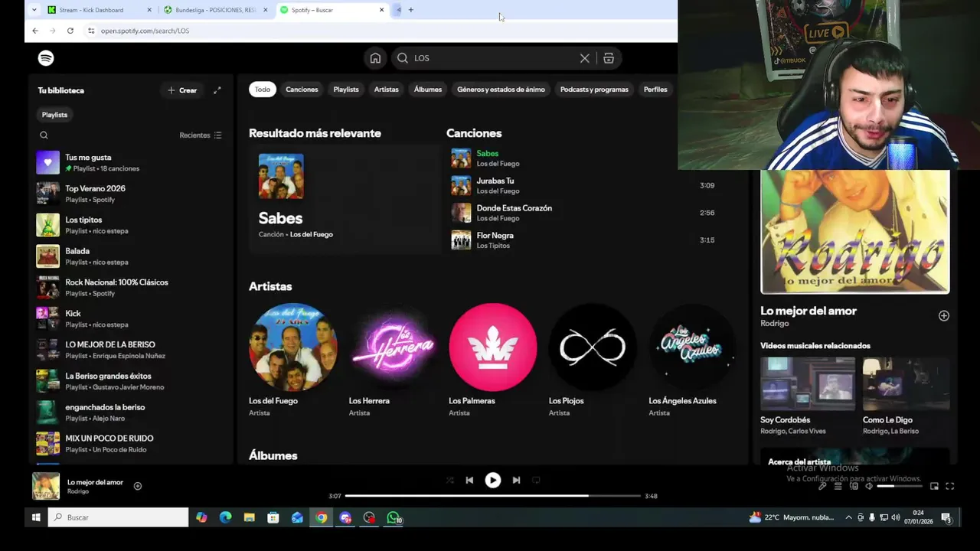Skip to next track

[516, 480]
